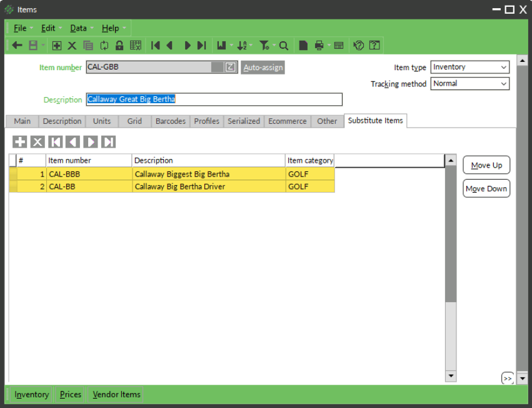This screenshot has width=532, height=408.
Task: Click the sort records toolbar icon
Action: click(242, 45)
